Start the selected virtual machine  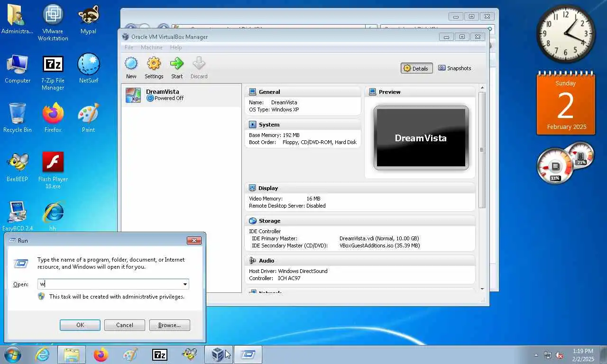pos(177,68)
